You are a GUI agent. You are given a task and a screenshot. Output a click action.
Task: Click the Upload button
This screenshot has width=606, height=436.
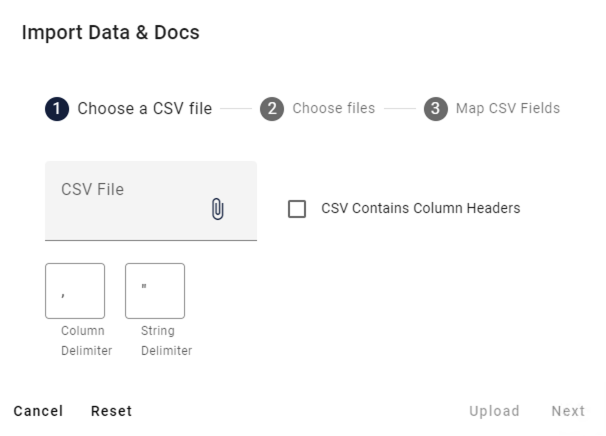tap(495, 411)
